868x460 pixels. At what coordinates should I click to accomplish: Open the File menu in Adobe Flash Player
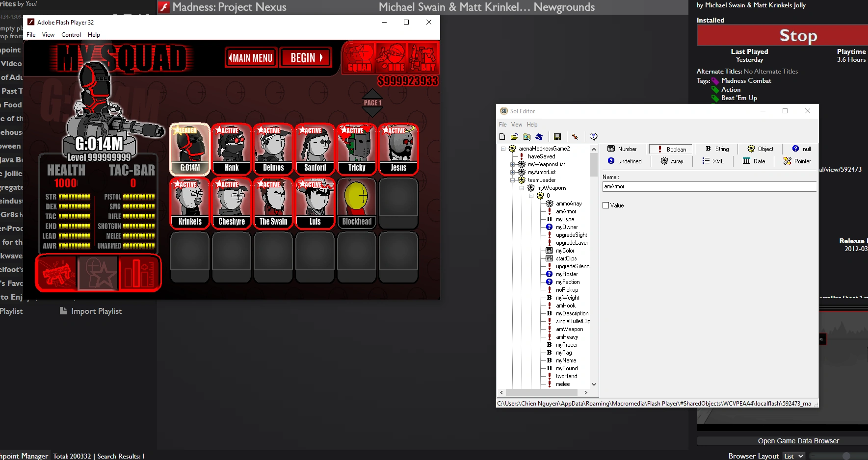point(31,35)
